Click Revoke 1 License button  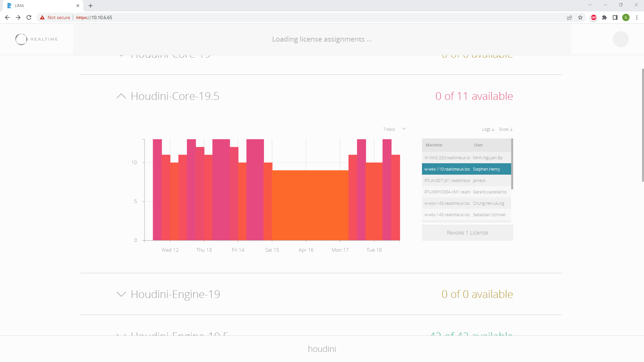point(467,233)
